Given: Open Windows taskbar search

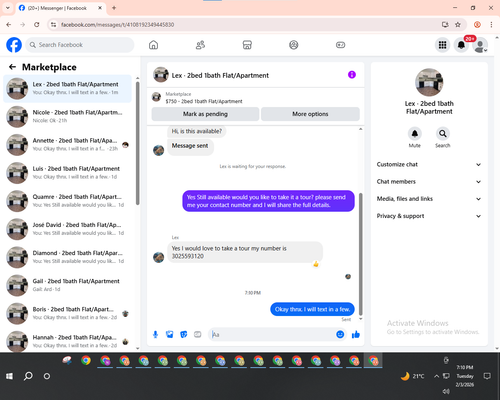Looking at the screenshot, I should [x=28, y=376].
